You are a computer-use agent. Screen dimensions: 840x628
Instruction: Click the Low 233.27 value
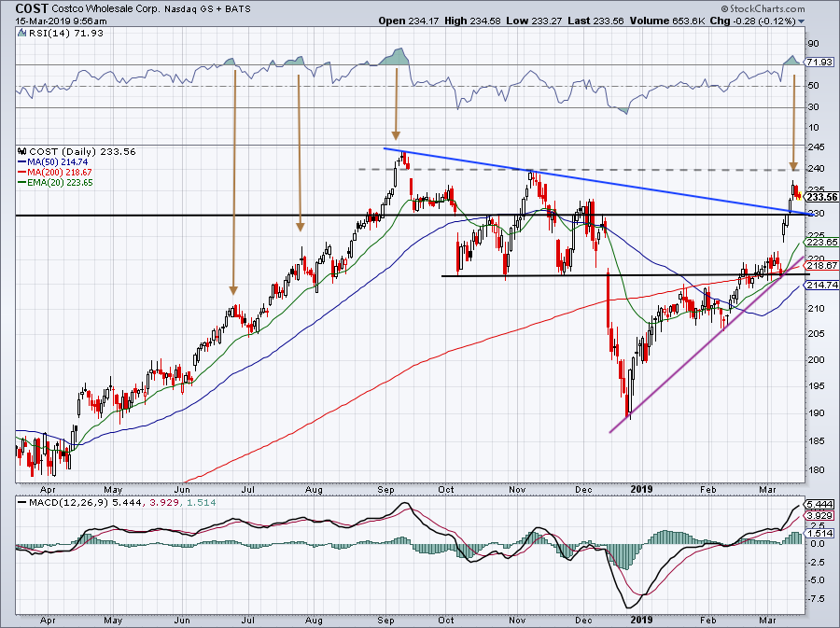tap(534, 21)
